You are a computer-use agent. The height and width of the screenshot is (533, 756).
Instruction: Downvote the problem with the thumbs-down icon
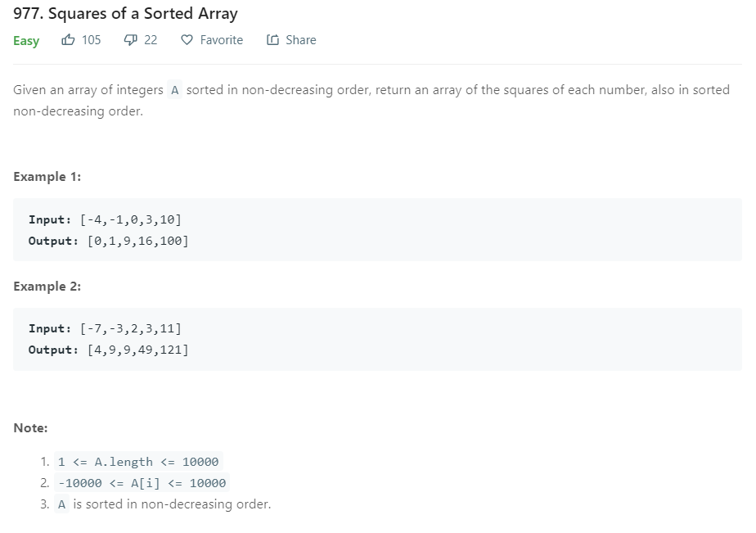[128, 39]
